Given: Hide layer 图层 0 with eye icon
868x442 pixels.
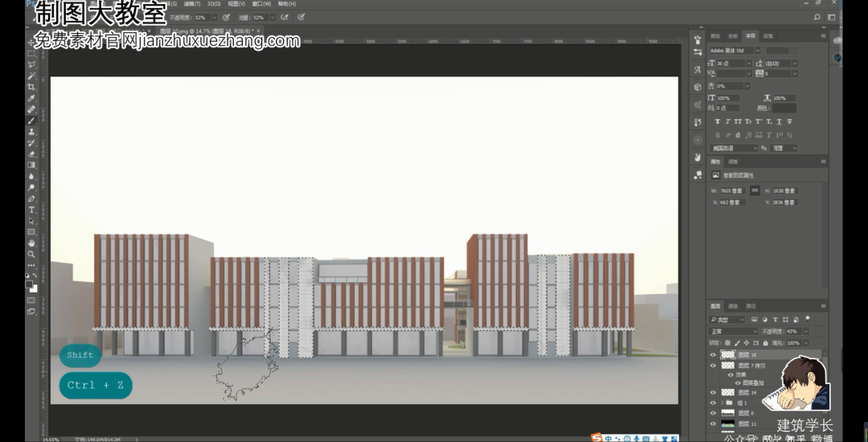Looking at the screenshot, I should tap(713, 413).
